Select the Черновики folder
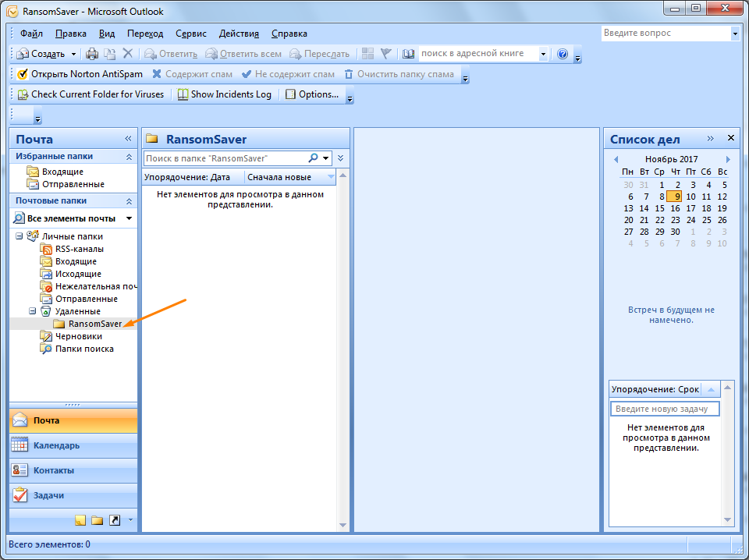This screenshot has width=749, height=560. pyautogui.click(x=79, y=336)
